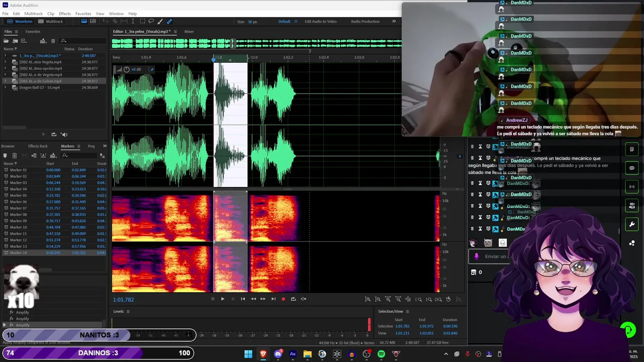Image resolution: width=644 pixels, height=362 pixels.
Task: Switch to Effects Rack tab
Action: [38, 146]
